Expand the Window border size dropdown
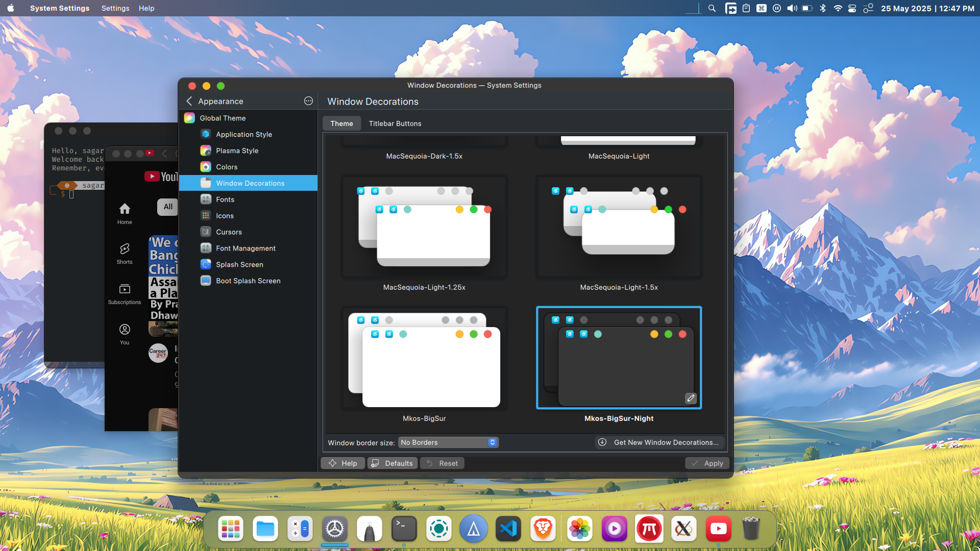 pyautogui.click(x=448, y=442)
